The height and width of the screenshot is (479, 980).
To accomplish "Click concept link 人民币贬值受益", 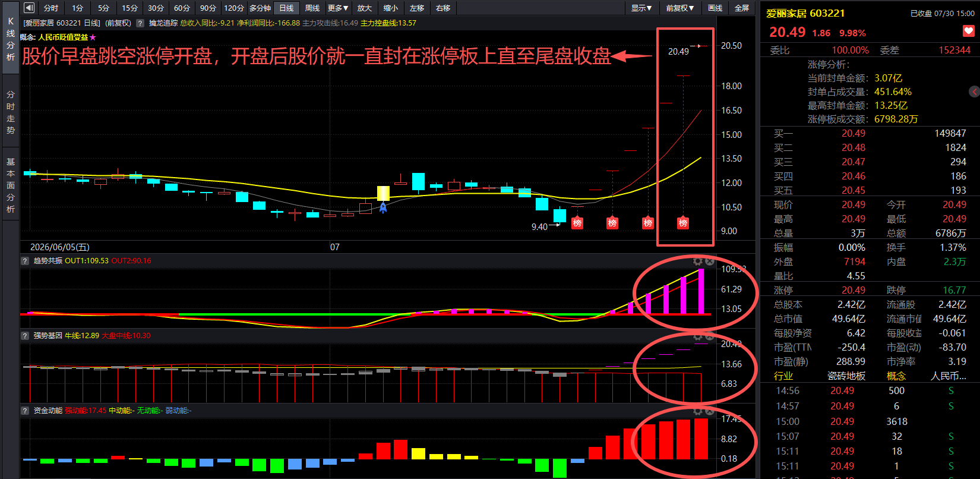I will tap(63, 37).
